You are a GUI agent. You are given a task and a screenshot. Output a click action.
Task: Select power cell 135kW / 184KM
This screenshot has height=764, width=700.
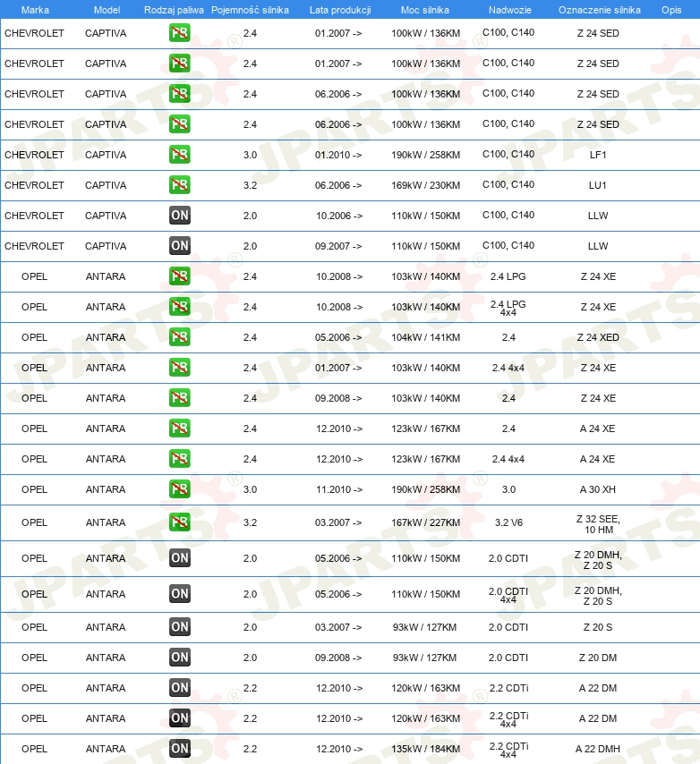pos(425,749)
